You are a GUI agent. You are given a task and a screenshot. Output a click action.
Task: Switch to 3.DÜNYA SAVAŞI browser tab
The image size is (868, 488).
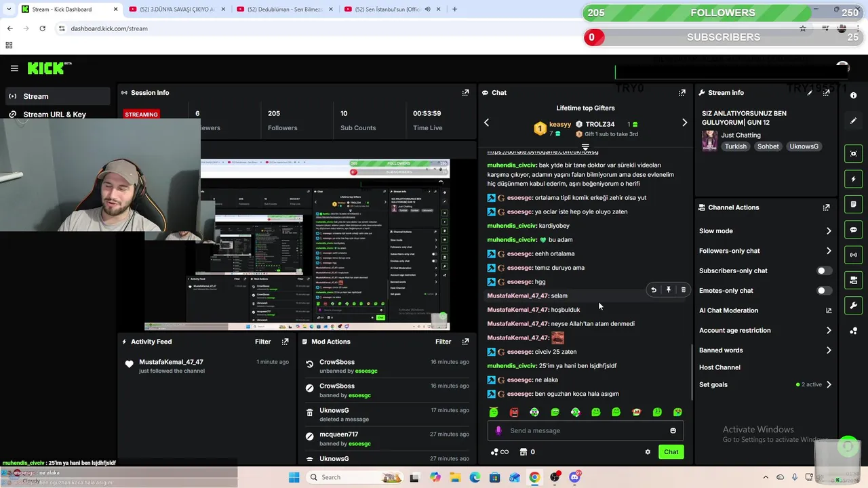(x=178, y=9)
